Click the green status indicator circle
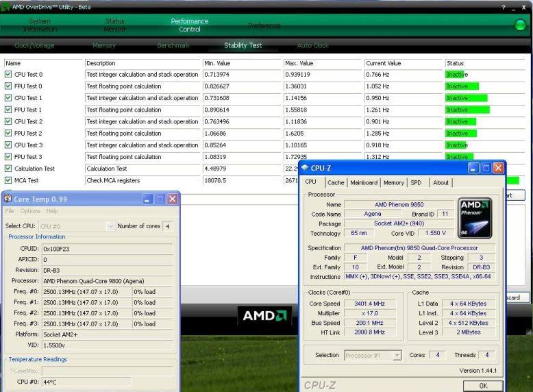This screenshot has height=392, width=533. point(519,25)
